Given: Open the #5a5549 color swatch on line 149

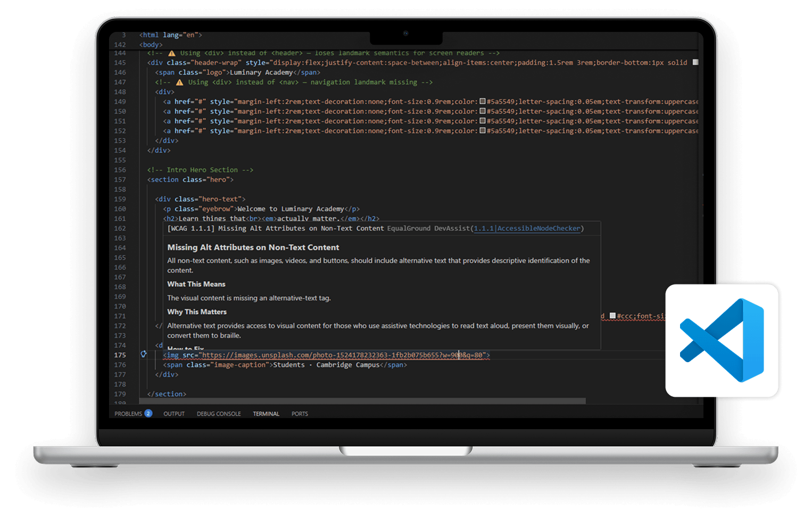Looking at the screenshot, I should [483, 101].
